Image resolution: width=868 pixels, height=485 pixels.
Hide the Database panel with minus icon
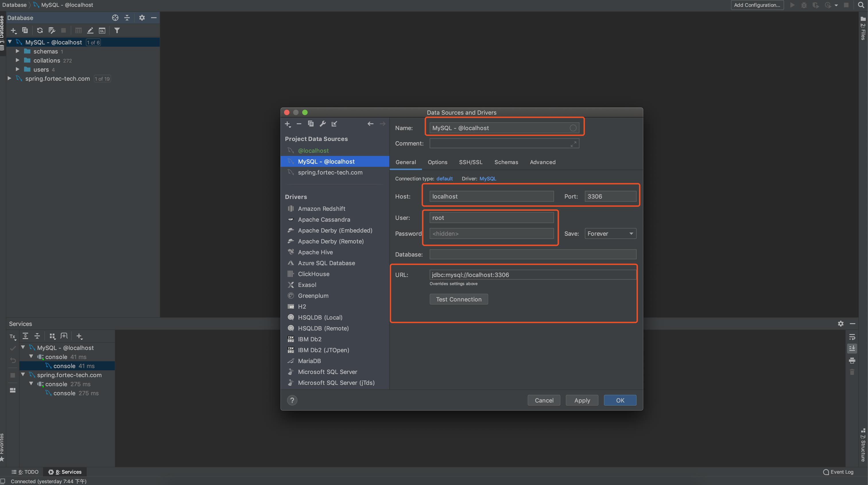[154, 18]
